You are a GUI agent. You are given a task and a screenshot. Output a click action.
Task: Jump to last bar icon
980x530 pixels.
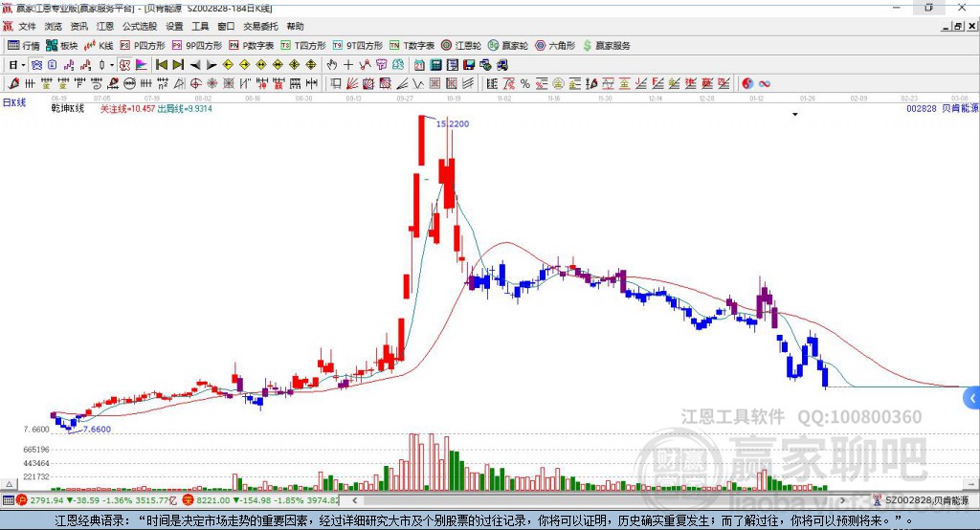pos(178,65)
